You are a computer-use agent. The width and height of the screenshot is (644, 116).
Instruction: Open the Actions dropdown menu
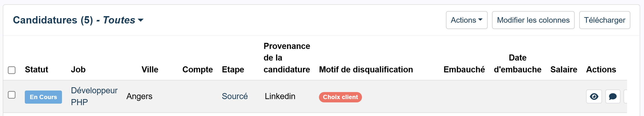pos(466,20)
